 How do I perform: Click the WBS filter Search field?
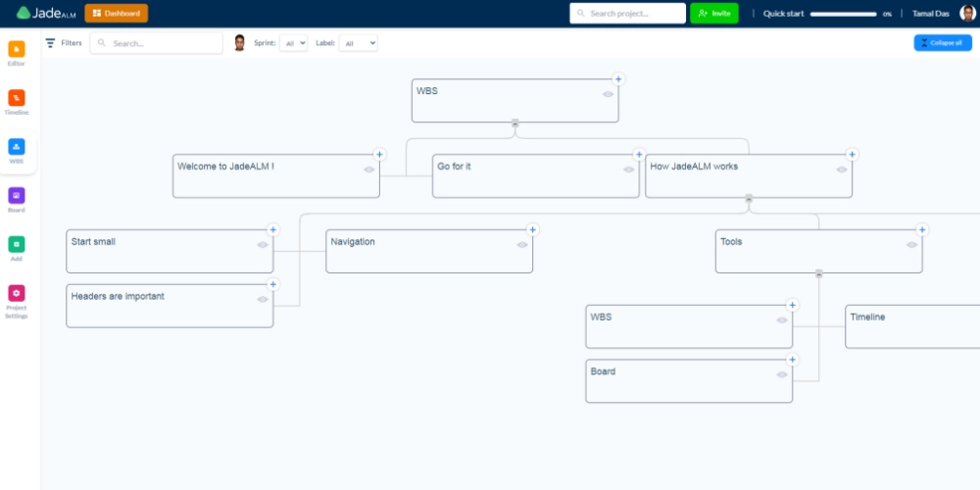tap(156, 43)
